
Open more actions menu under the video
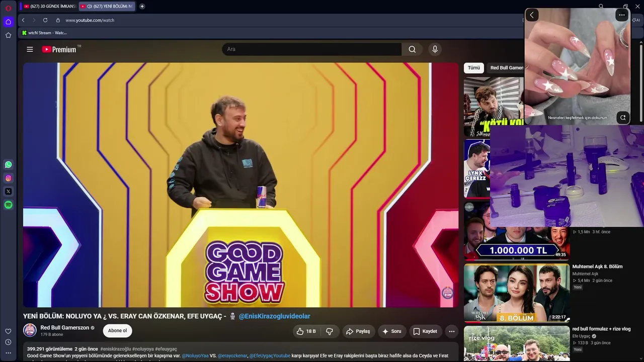[x=452, y=331]
